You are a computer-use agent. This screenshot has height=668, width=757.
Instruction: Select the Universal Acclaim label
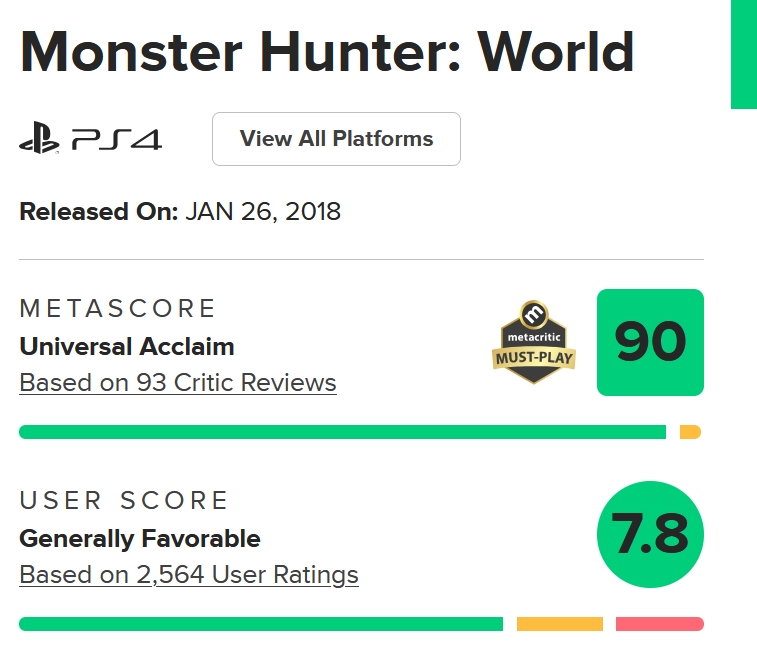coord(127,347)
